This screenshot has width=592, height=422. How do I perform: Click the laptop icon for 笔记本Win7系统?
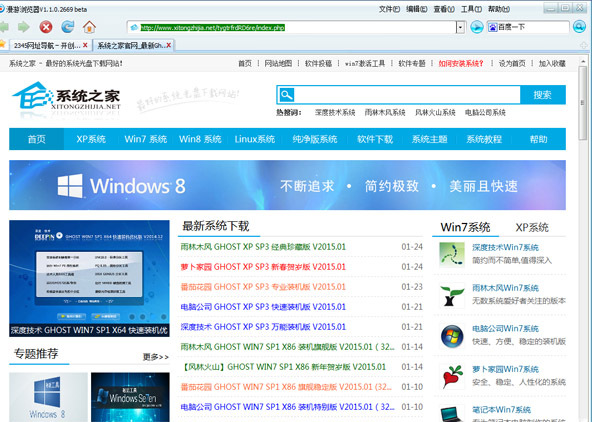tap(452, 413)
